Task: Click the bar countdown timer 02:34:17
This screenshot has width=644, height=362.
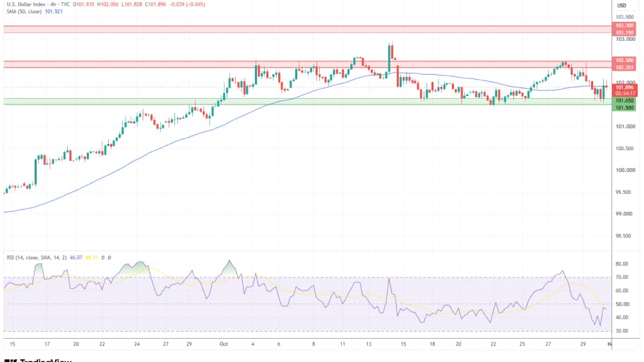Action: 624,94
